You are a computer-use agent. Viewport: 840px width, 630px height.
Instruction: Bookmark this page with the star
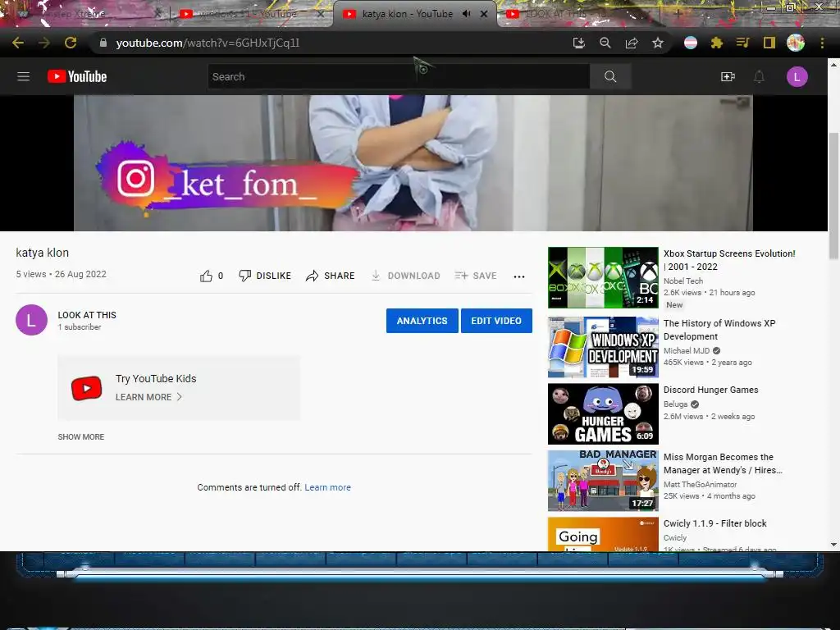point(658,43)
